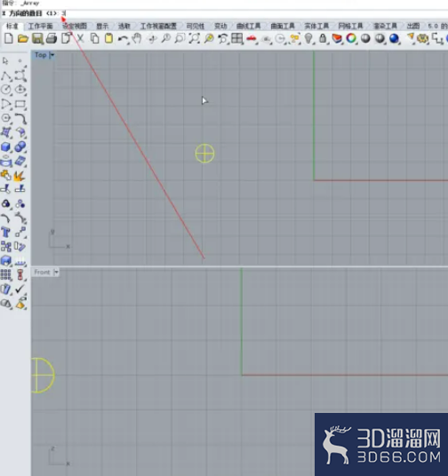448x476 pixels.
Task: Select yellow circle object in Top viewport
Action: (204, 154)
